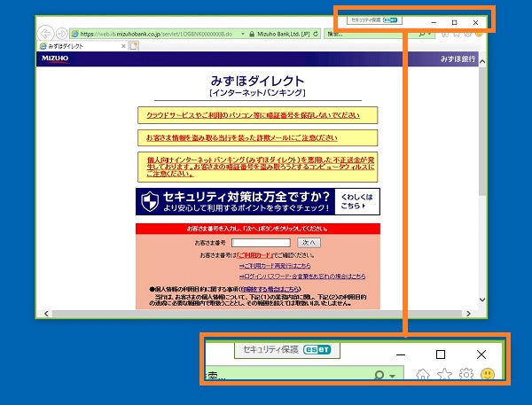Screen dimensions: 532x405
Task: Click the vertical scrollbar thumb
Action: click(x=482, y=131)
